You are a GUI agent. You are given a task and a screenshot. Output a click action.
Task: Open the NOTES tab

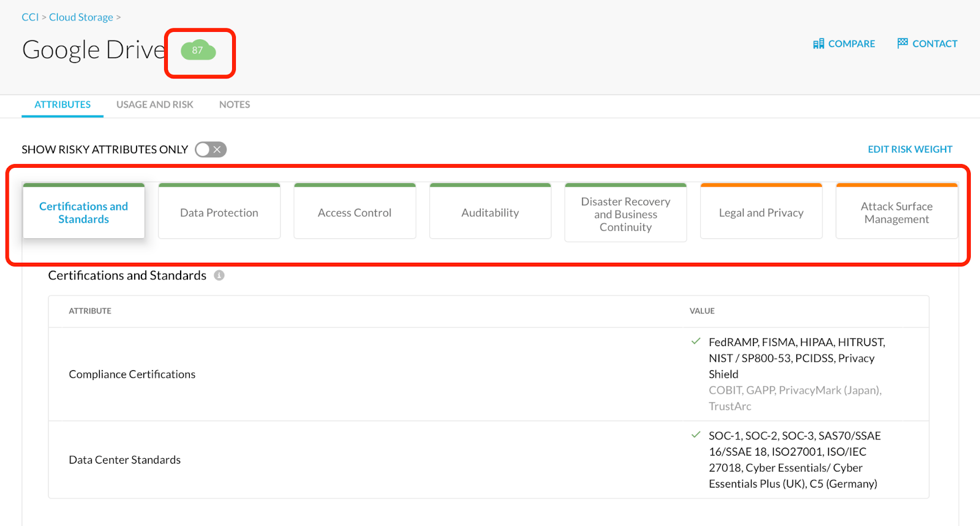(x=235, y=105)
